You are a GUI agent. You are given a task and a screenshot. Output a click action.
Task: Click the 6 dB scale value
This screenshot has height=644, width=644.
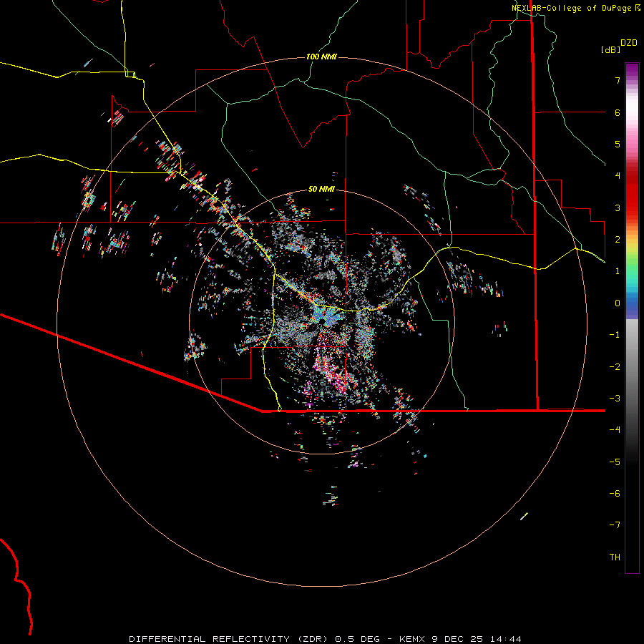point(618,112)
